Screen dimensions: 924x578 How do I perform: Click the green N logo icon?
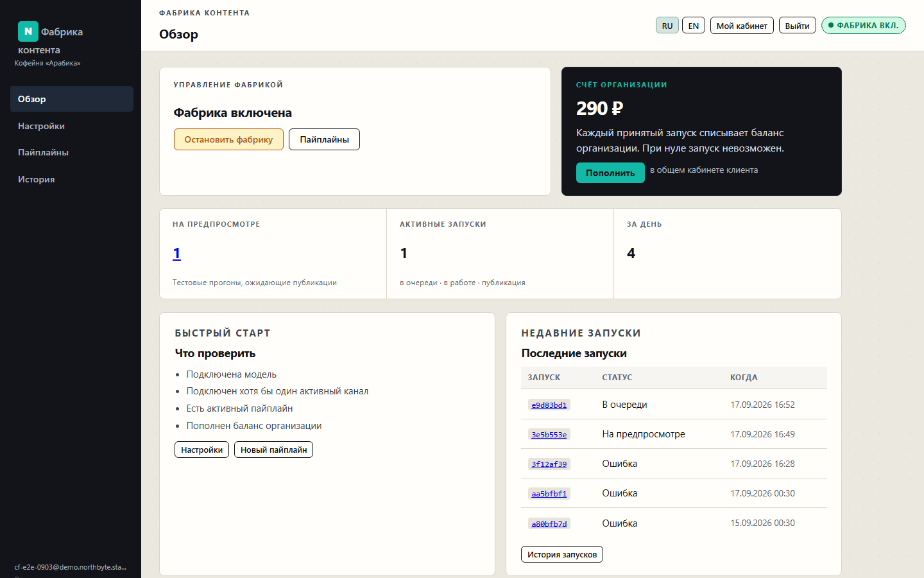28,31
